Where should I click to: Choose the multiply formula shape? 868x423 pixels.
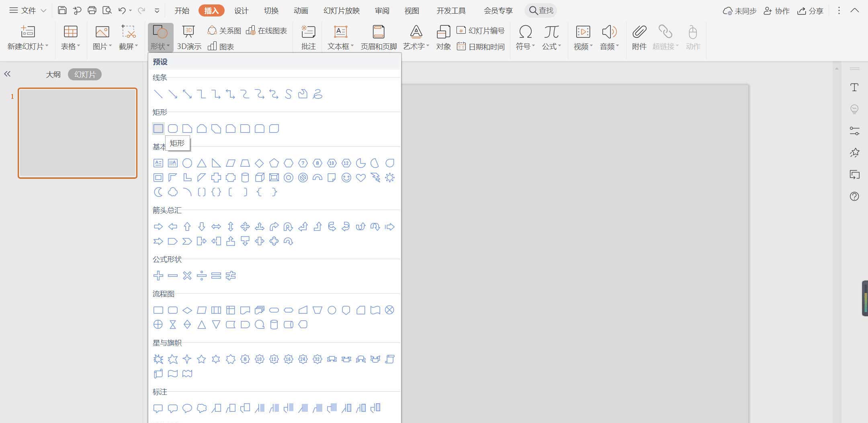187,276
